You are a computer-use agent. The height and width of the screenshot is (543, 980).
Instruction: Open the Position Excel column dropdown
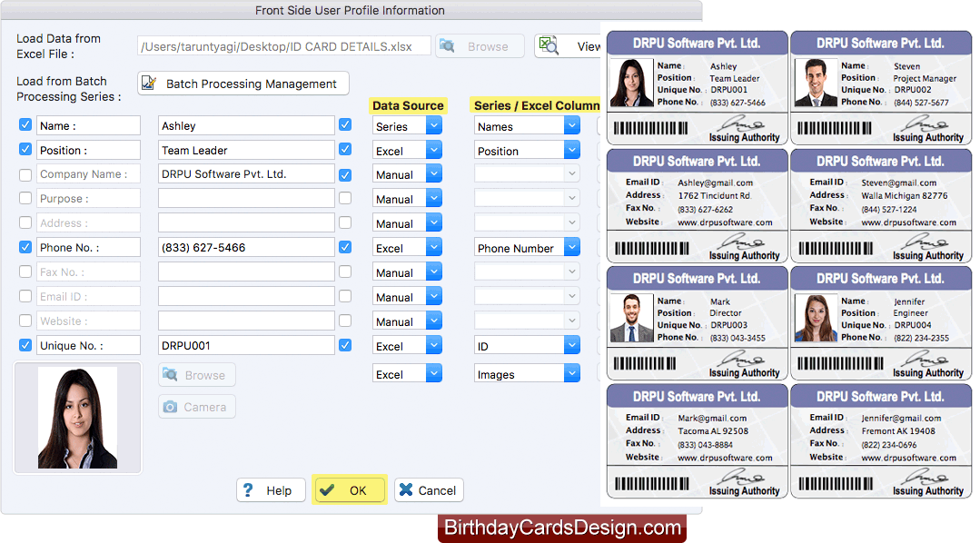[527, 151]
